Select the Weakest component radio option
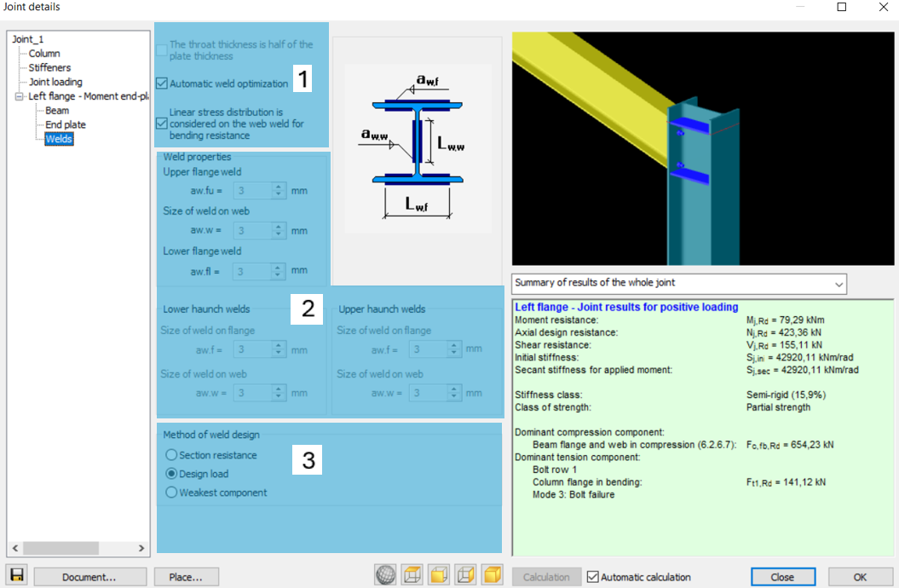The height and width of the screenshot is (588, 899). (171, 493)
